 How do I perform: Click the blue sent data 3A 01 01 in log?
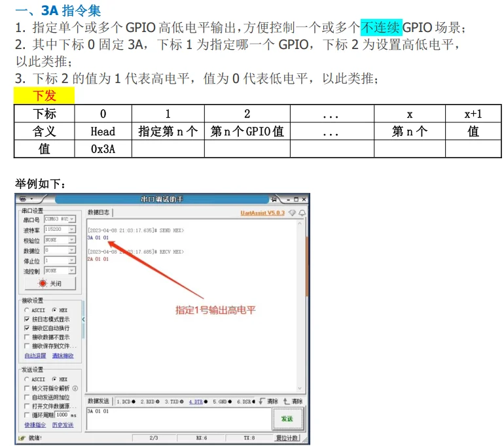tap(98, 237)
